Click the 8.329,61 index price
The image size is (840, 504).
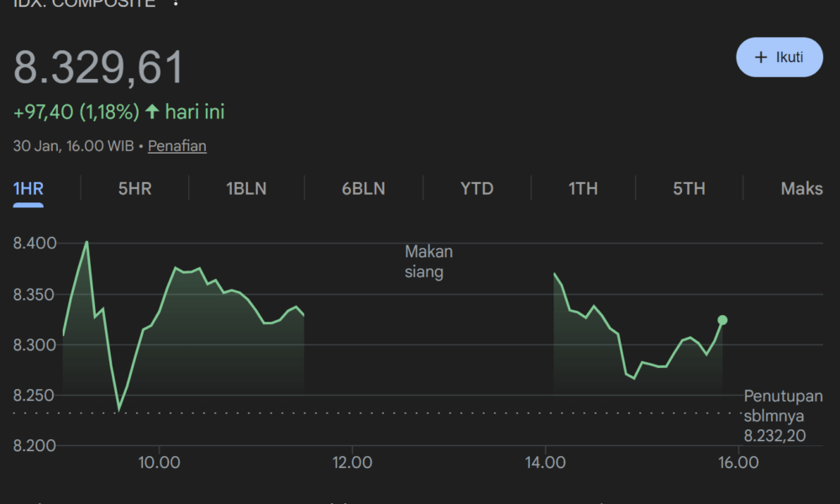(98, 68)
